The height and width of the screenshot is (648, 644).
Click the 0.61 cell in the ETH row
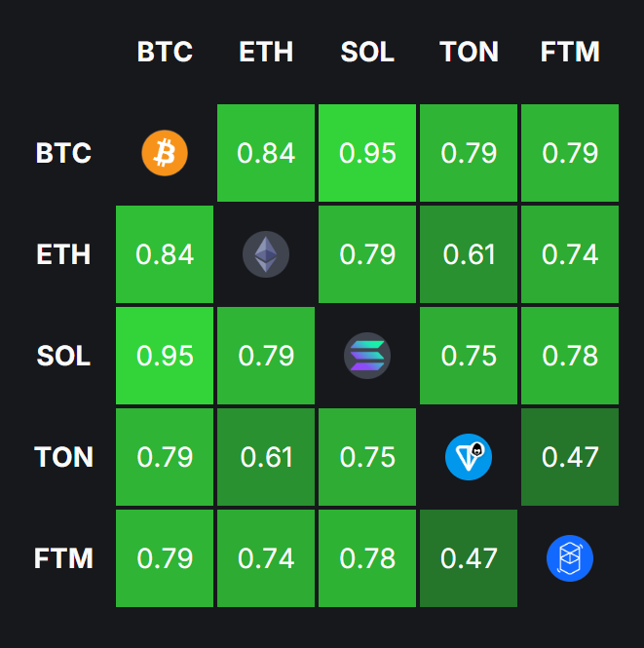[x=469, y=254]
